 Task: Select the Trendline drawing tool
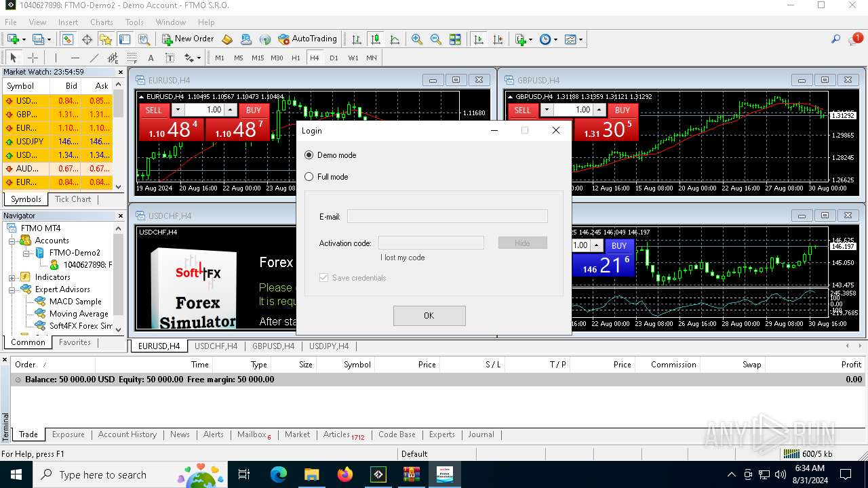(94, 58)
